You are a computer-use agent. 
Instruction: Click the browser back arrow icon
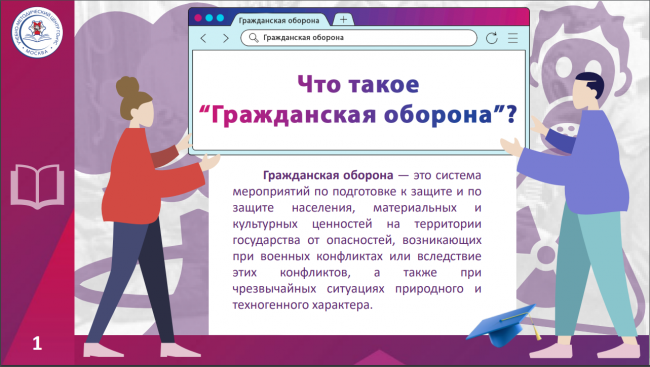tap(203, 38)
